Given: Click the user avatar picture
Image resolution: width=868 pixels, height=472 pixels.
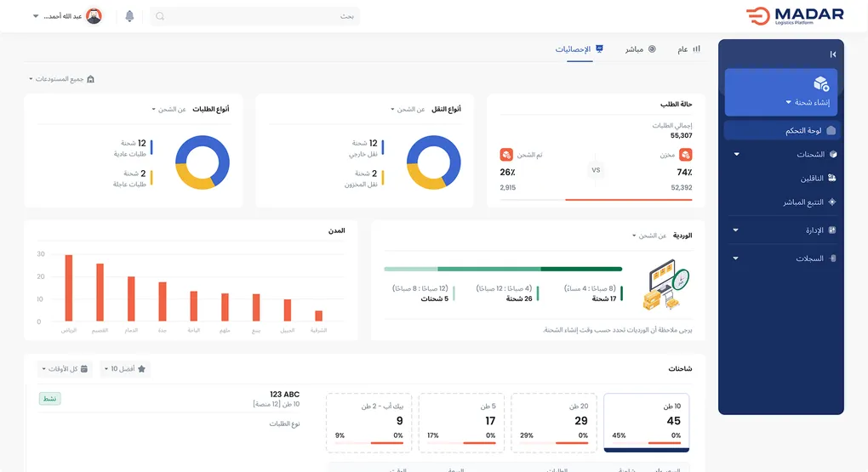Looking at the screenshot, I should (x=94, y=16).
